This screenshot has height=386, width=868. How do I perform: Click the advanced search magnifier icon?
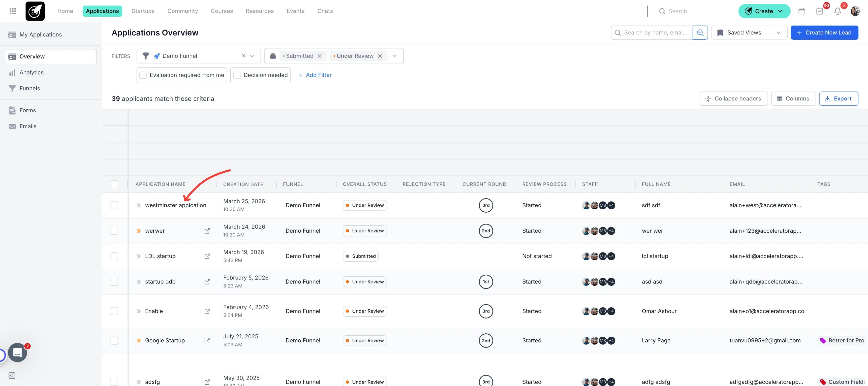(700, 33)
